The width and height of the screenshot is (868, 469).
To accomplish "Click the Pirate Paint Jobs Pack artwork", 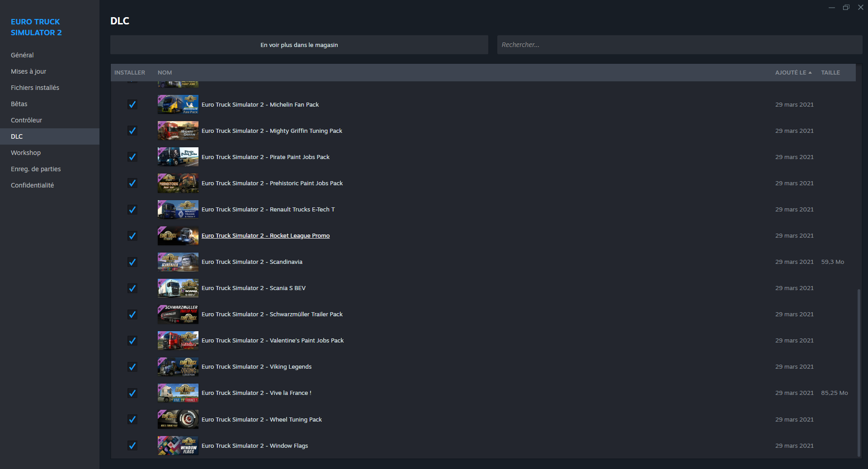I will pos(178,157).
